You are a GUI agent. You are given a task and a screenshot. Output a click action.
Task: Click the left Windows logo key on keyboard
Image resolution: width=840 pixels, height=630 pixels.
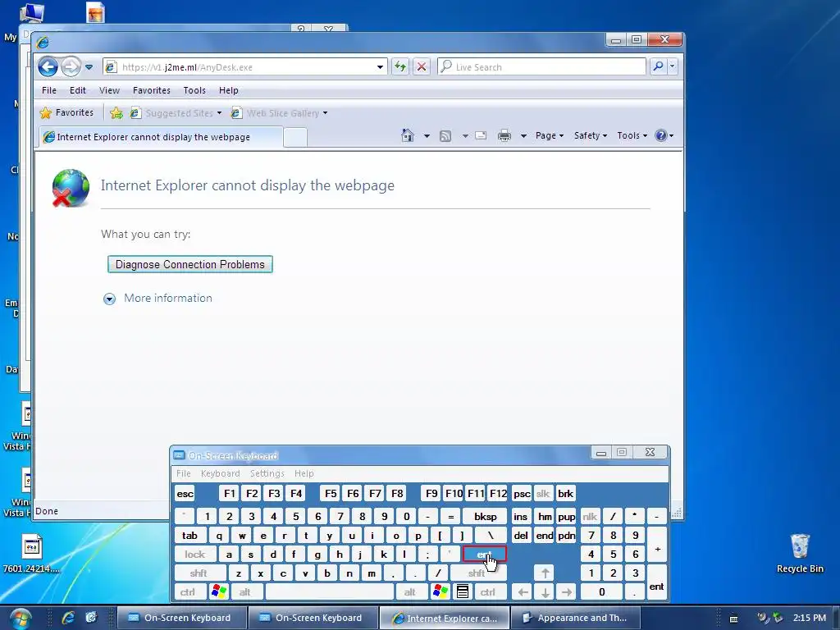219,592
